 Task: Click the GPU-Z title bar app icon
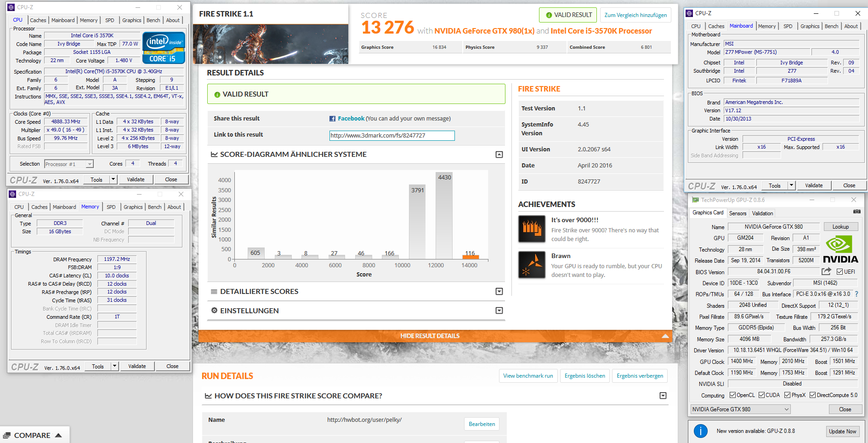click(x=696, y=200)
